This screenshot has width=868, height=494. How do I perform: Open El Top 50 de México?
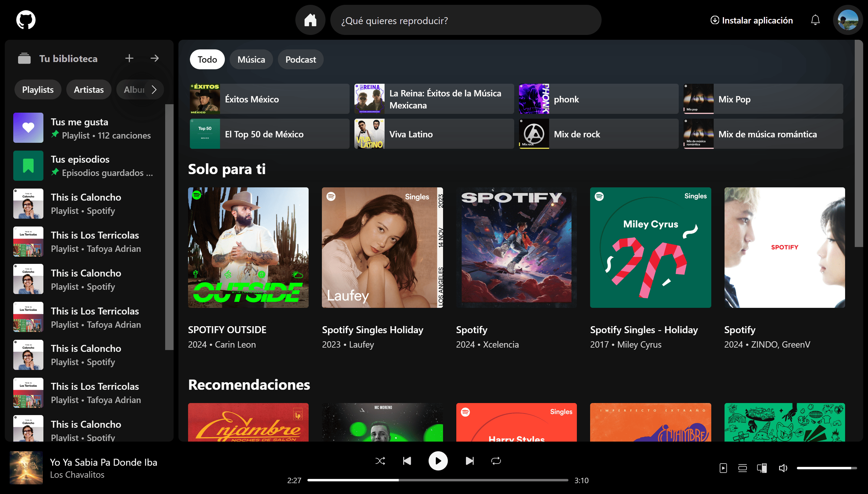point(269,134)
